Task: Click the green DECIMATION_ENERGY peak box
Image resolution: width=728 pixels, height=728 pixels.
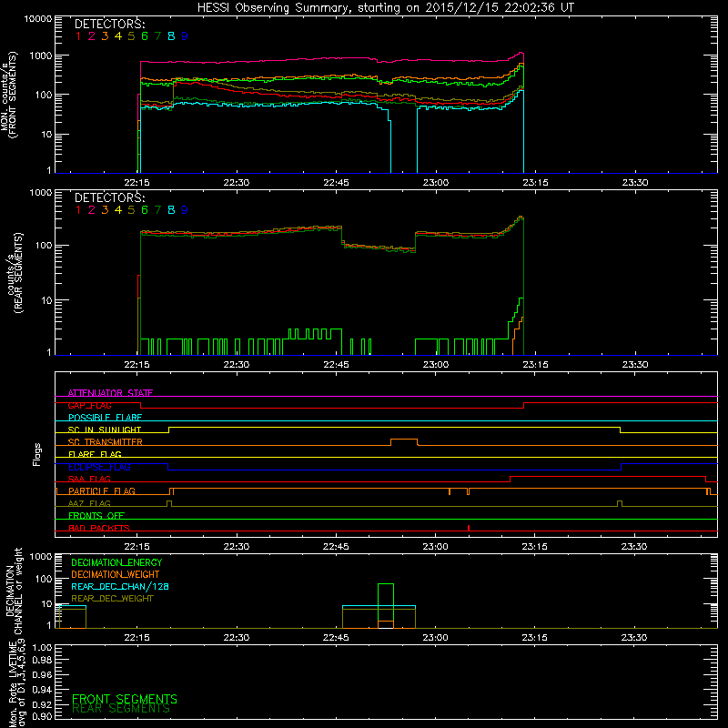Action: tap(386, 606)
